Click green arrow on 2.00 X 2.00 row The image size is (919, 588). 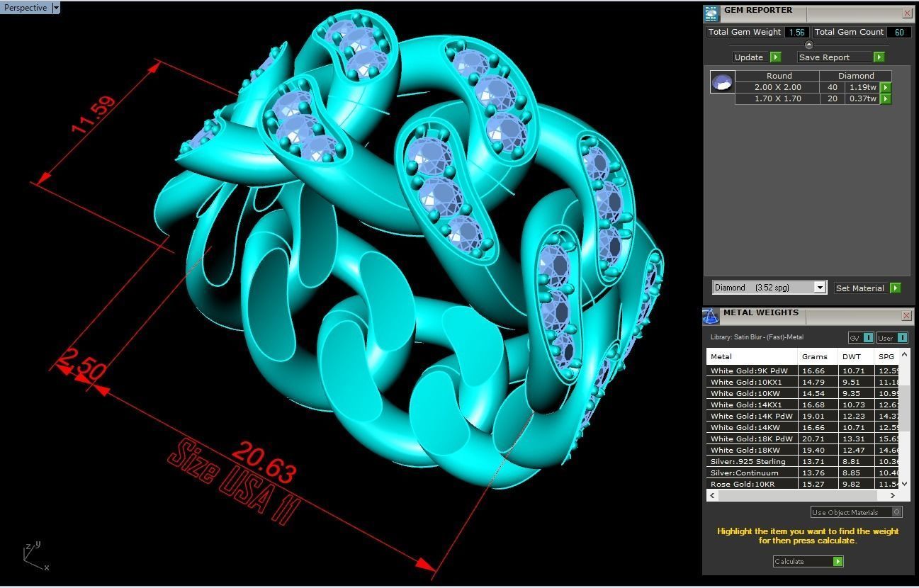pyautogui.click(x=886, y=87)
